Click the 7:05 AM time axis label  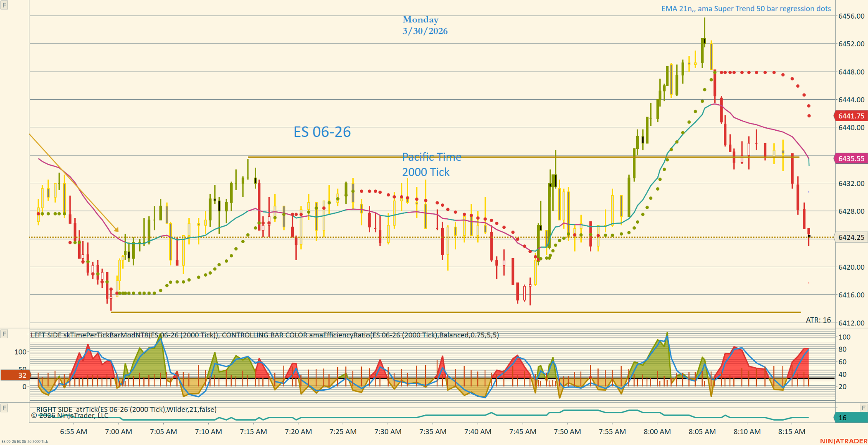pos(164,432)
